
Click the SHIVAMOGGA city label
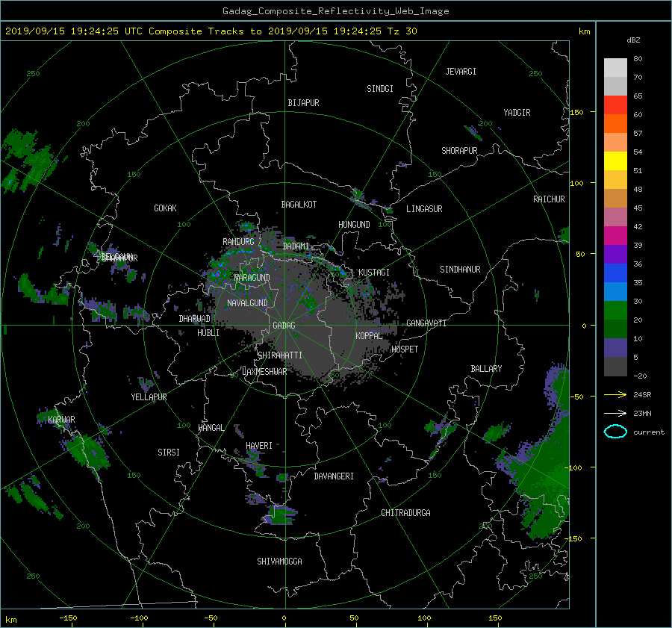point(279,562)
